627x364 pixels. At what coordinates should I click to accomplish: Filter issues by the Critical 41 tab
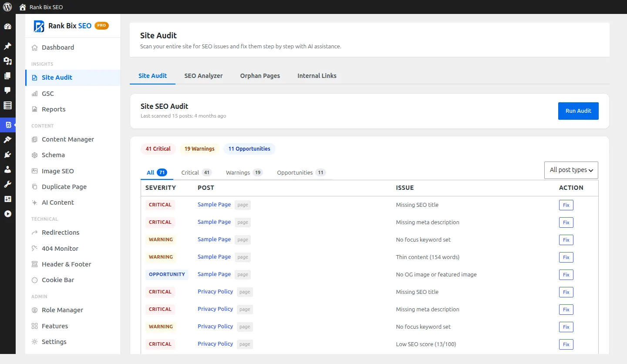[196, 172]
